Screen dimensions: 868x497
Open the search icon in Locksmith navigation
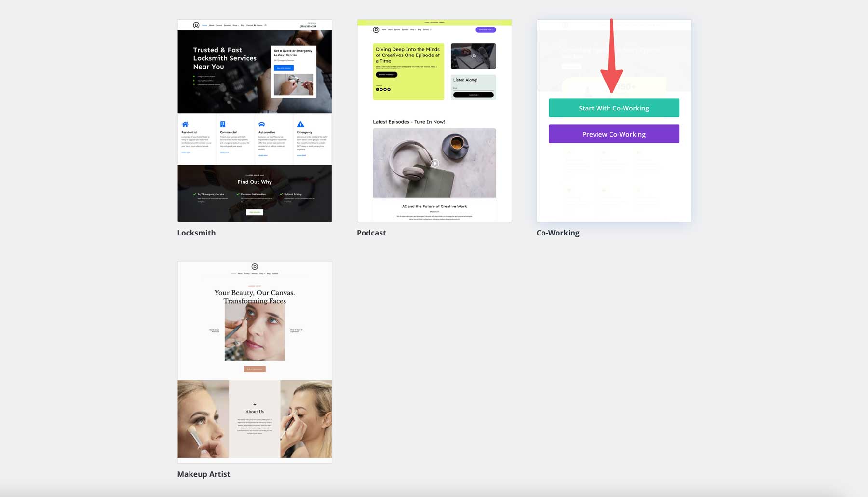point(266,25)
